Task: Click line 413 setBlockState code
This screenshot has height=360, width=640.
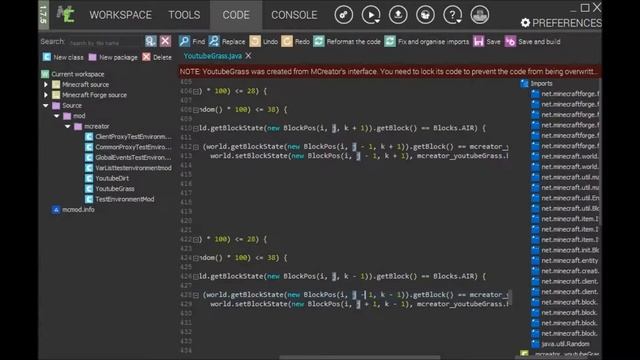Action: pyautogui.click(x=359, y=156)
